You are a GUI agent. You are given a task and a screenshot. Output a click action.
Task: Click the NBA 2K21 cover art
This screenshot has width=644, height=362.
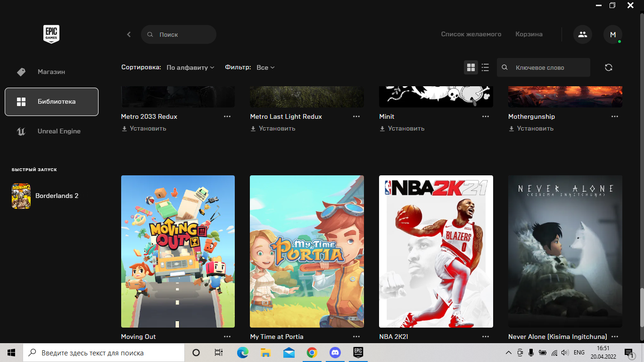(x=436, y=251)
